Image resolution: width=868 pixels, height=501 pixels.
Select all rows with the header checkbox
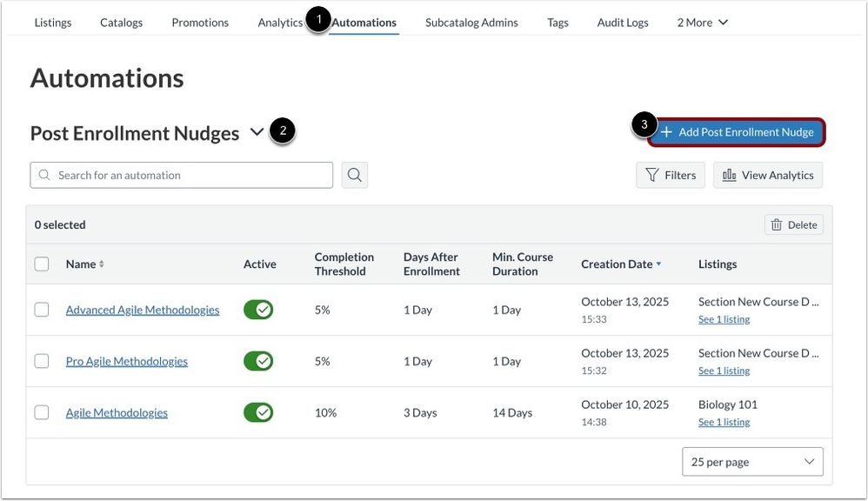[x=41, y=264]
